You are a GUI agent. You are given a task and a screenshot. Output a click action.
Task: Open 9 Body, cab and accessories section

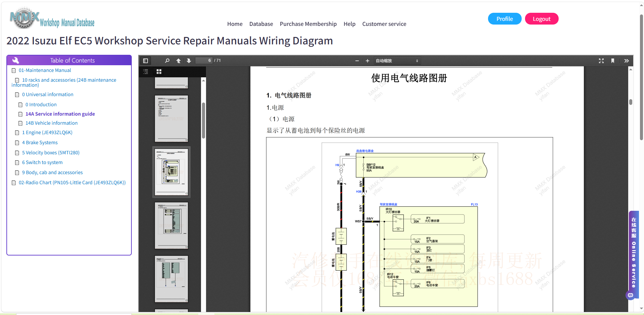coord(52,172)
